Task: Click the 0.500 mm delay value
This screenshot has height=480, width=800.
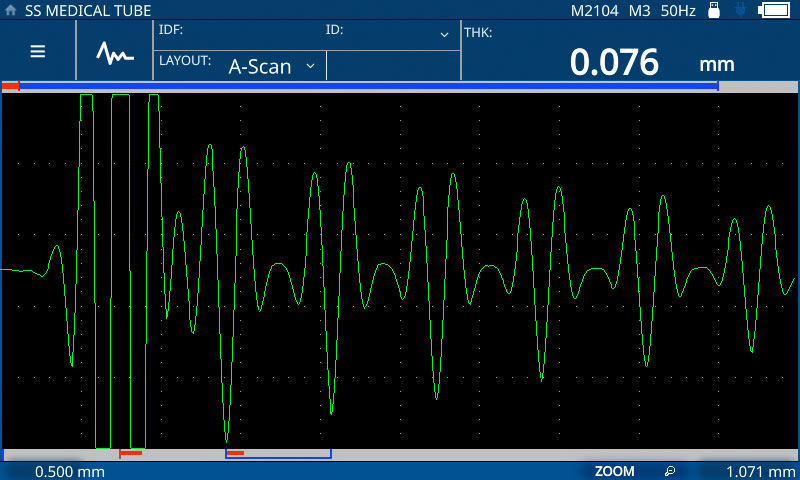Action: [70, 471]
